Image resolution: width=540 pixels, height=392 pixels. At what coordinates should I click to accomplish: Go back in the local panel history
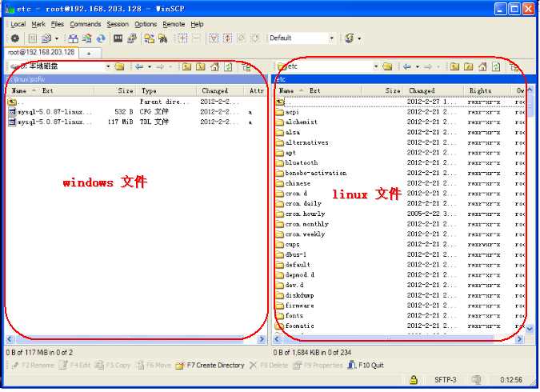139,66
